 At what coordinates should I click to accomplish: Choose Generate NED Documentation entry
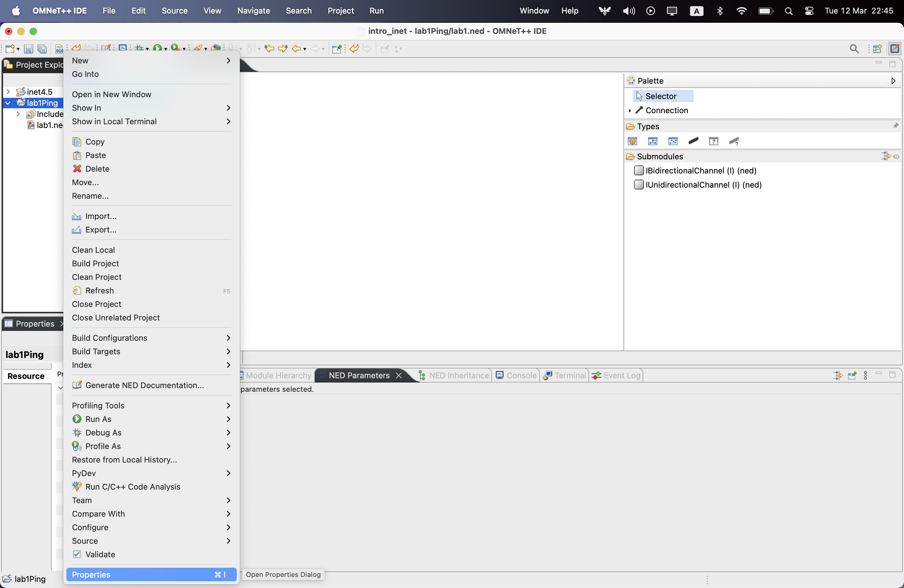point(151,385)
